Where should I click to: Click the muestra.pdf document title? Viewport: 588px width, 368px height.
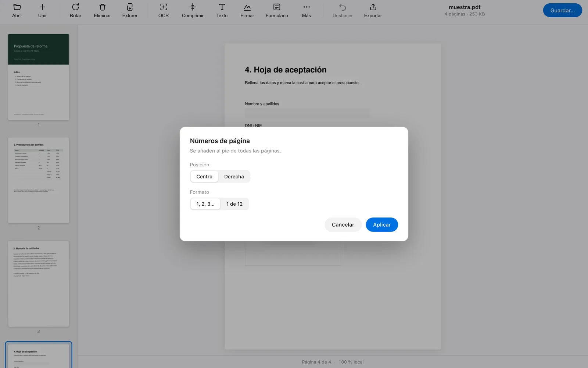point(465,7)
